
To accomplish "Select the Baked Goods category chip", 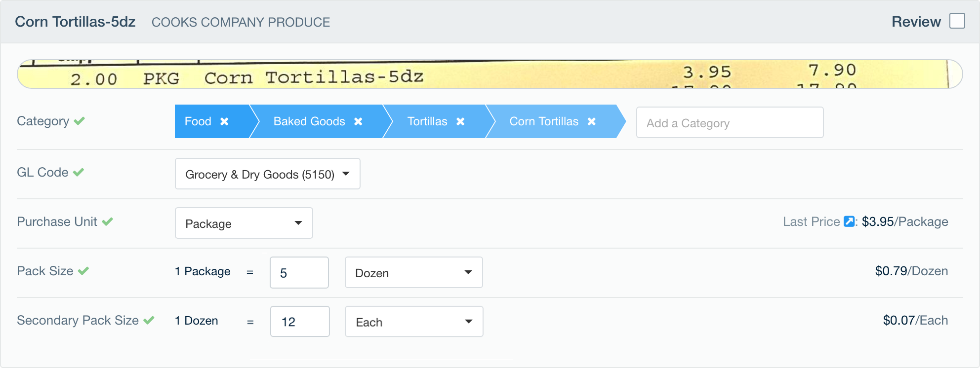I will click(309, 121).
